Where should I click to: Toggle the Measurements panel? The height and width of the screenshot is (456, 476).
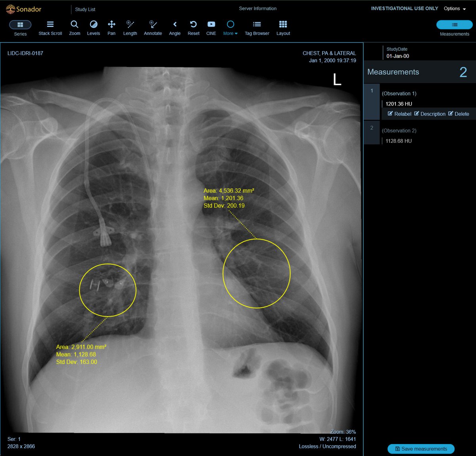pos(454,25)
